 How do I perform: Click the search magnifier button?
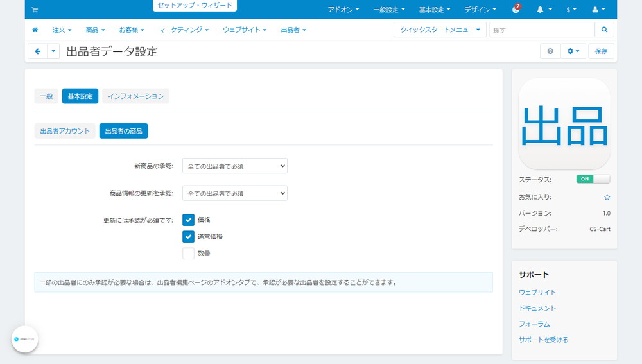click(x=604, y=30)
